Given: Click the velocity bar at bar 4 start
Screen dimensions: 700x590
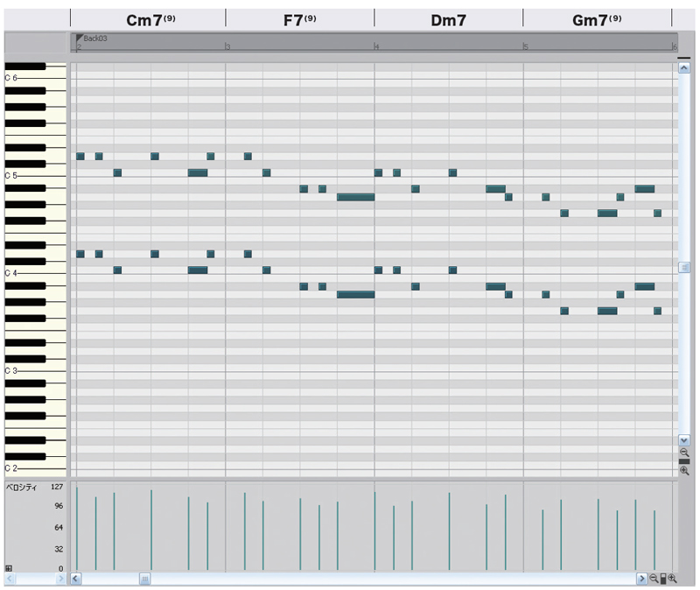Looking at the screenshot, I should 374,531.
